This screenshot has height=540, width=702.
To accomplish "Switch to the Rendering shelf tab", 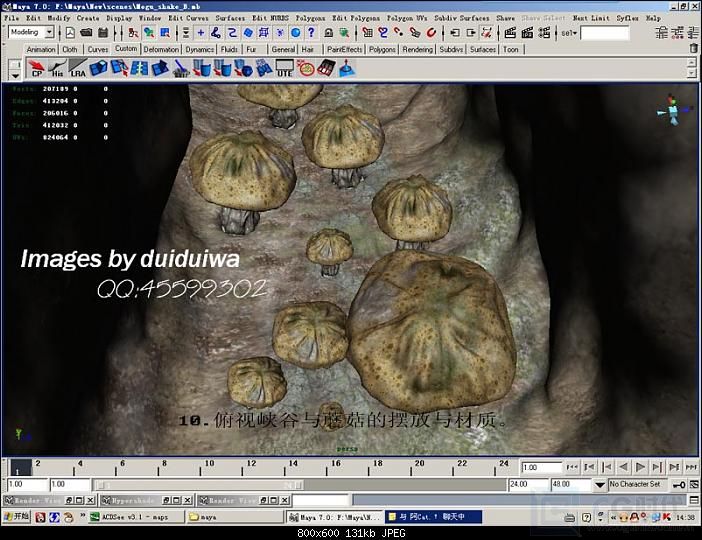I will (417, 49).
